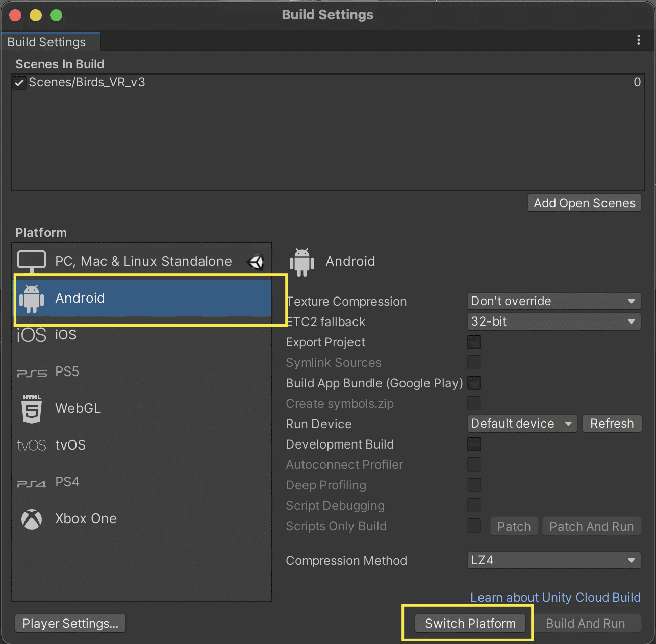Click the Scenes In Build heading

coord(60,64)
